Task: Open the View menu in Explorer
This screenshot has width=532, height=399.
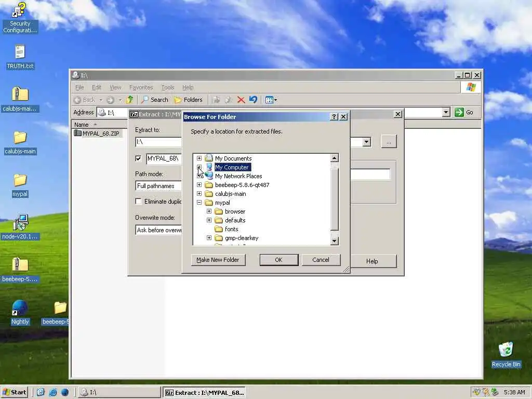Action: click(x=115, y=87)
